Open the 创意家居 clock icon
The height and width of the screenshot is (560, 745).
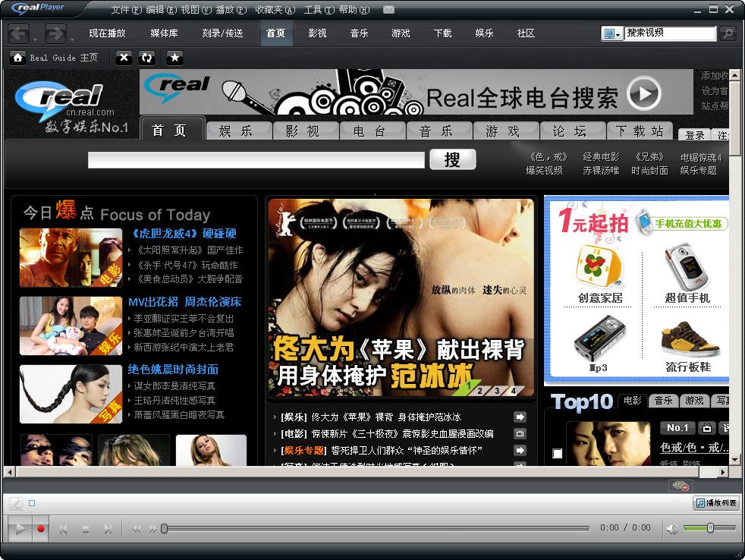[599, 266]
